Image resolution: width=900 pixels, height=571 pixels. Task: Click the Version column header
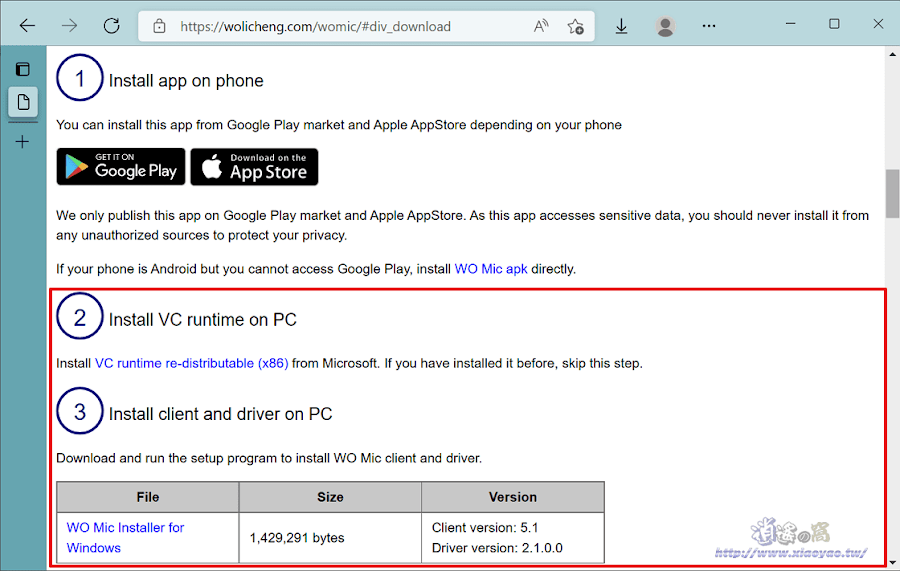[513, 497]
